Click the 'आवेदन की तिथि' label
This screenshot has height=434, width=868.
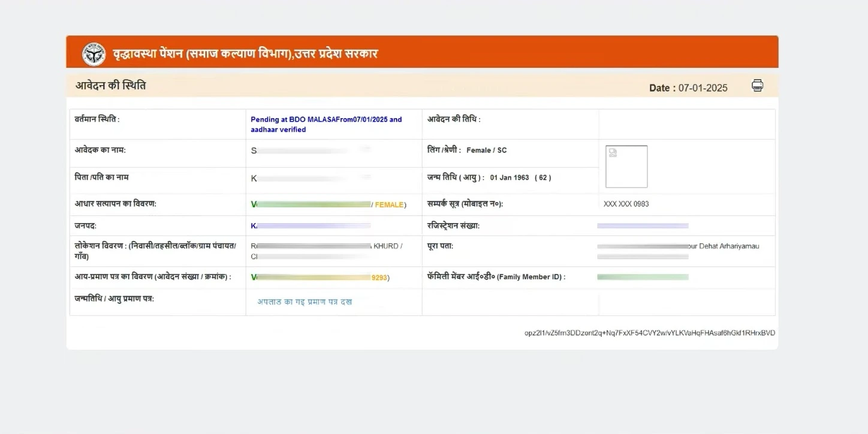point(454,119)
